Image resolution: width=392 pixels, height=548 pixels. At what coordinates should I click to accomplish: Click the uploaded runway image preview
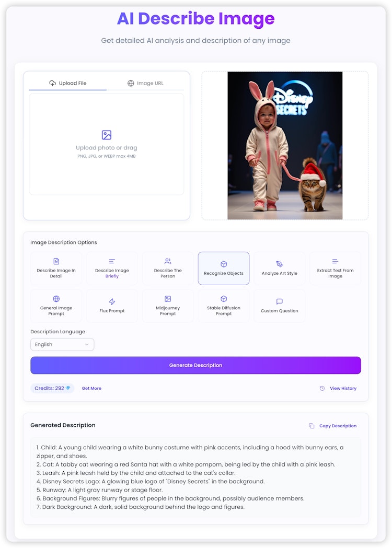pyautogui.click(x=285, y=146)
